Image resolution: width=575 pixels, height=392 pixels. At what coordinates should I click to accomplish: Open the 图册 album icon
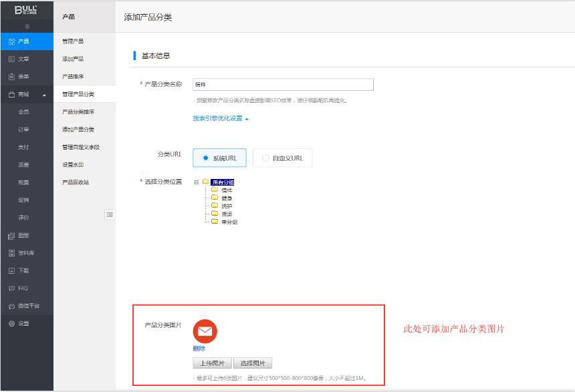point(11,236)
